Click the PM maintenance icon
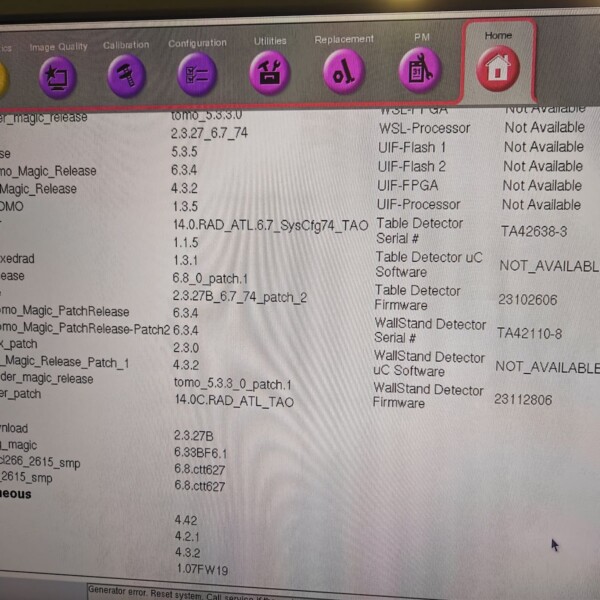The height and width of the screenshot is (600, 600). pyautogui.click(x=420, y=70)
